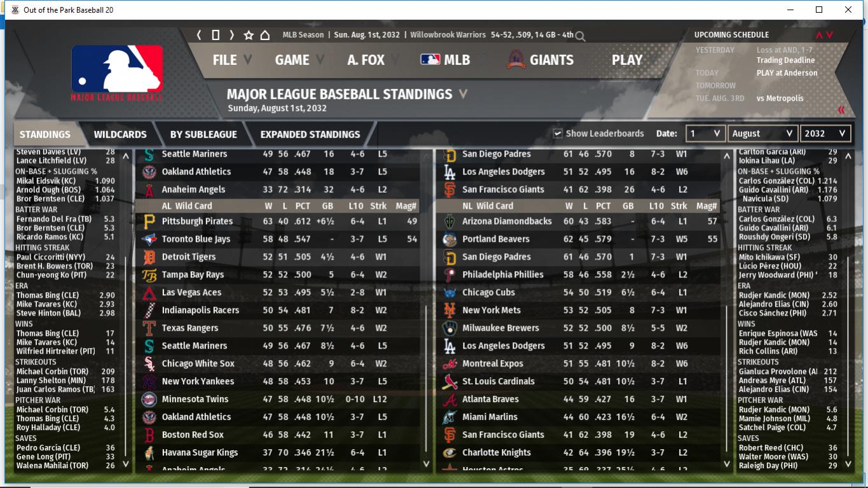
Task: Open the New York Yankees team link
Action: click(x=198, y=382)
